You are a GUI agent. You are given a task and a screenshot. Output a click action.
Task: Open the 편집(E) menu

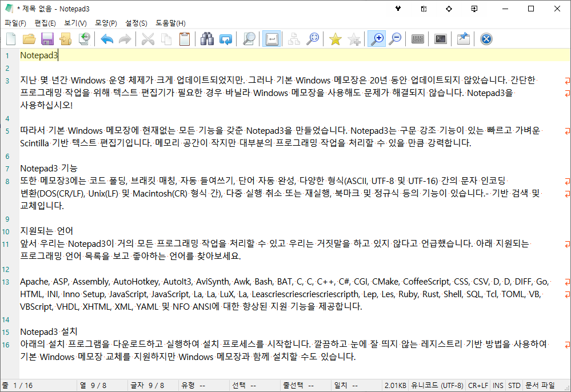click(45, 23)
